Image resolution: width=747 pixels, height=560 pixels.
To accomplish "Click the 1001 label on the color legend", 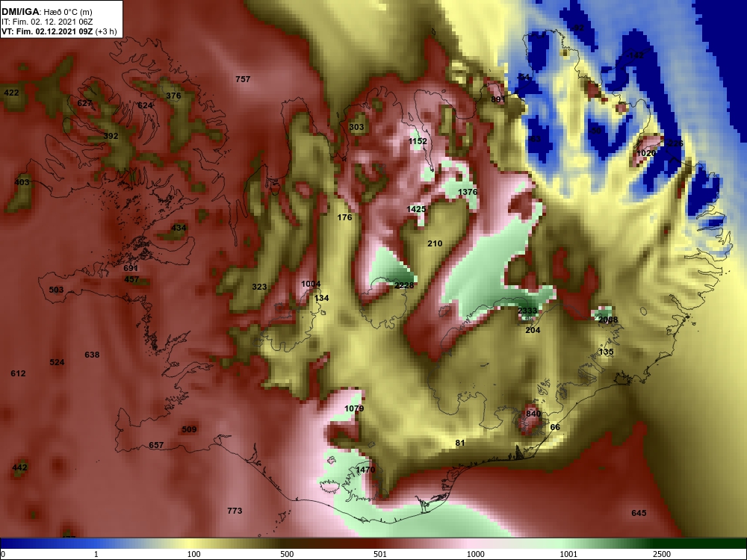I will pyautogui.click(x=568, y=554).
